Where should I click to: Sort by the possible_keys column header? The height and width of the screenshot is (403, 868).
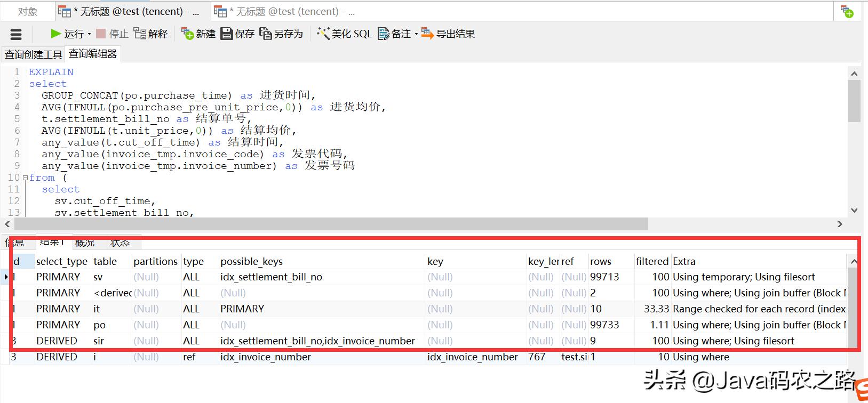(x=251, y=261)
